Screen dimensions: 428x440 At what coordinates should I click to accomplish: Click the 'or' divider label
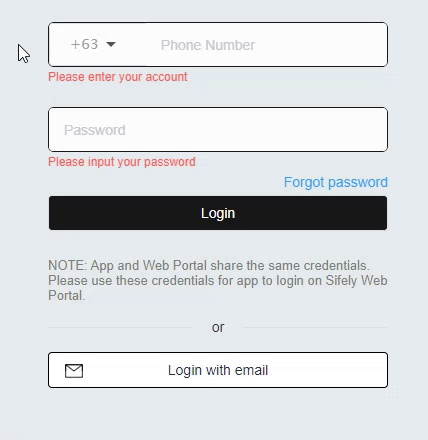[218, 327]
